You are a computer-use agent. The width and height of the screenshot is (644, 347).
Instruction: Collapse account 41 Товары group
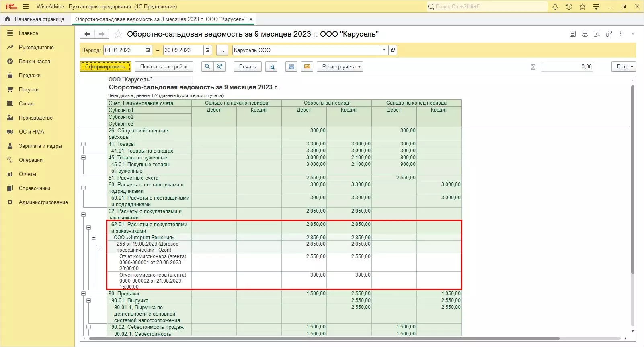pyautogui.click(x=84, y=144)
